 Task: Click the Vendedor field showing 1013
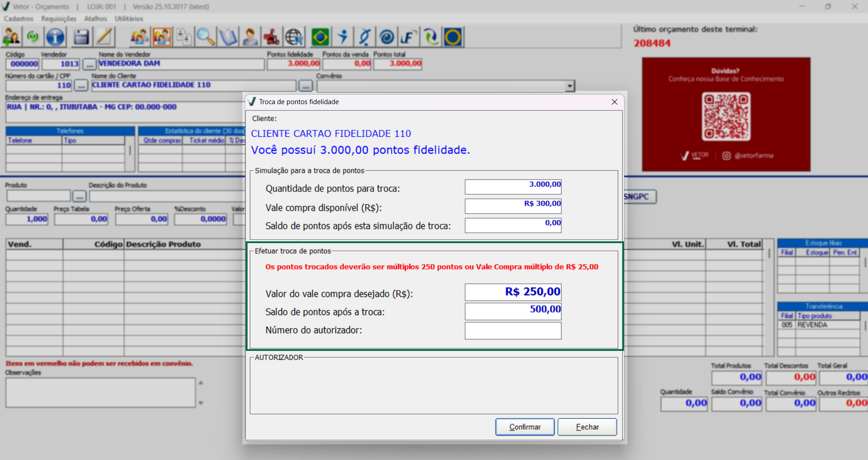[x=61, y=64]
